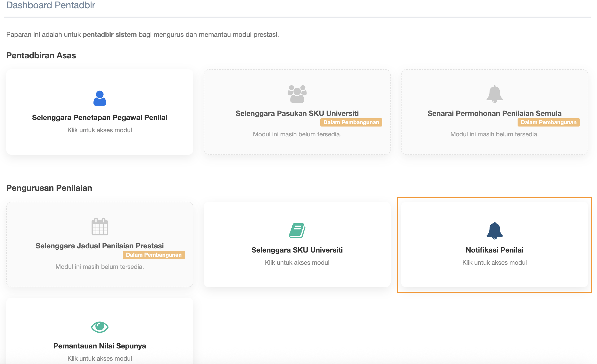
Task: Click the dark blue bell Notifikasi Penilai icon
Action: tap(494, 230)
